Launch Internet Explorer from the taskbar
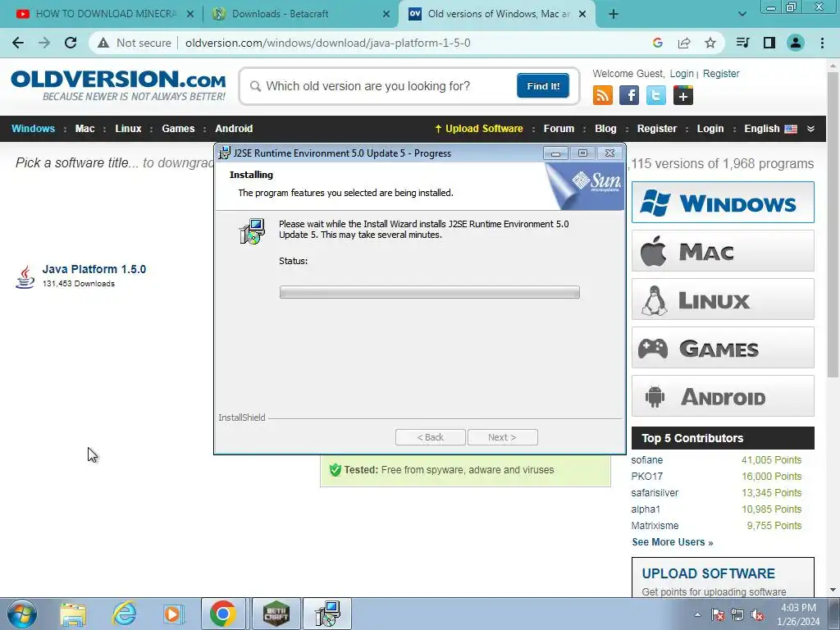 point(124,614)
